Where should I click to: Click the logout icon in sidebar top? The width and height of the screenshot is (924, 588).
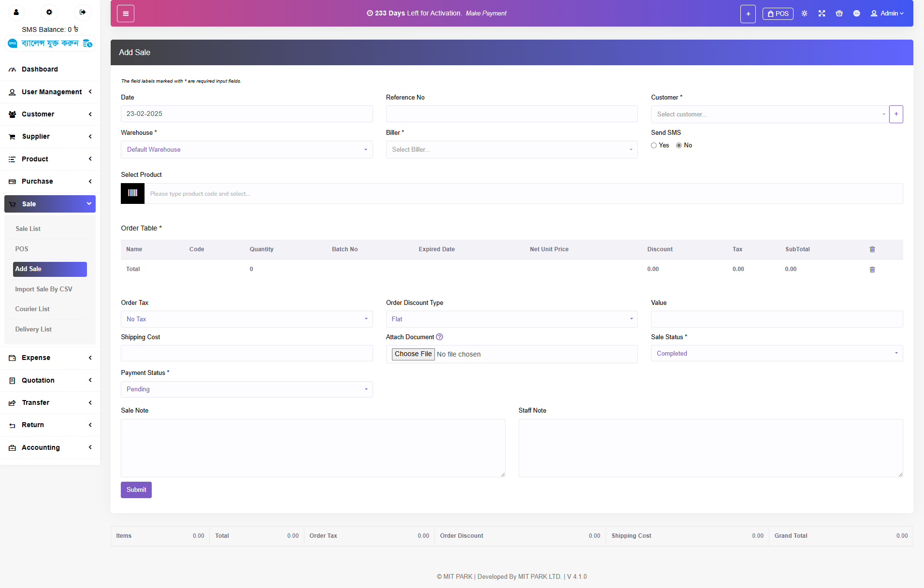click(x=83, y=12)
